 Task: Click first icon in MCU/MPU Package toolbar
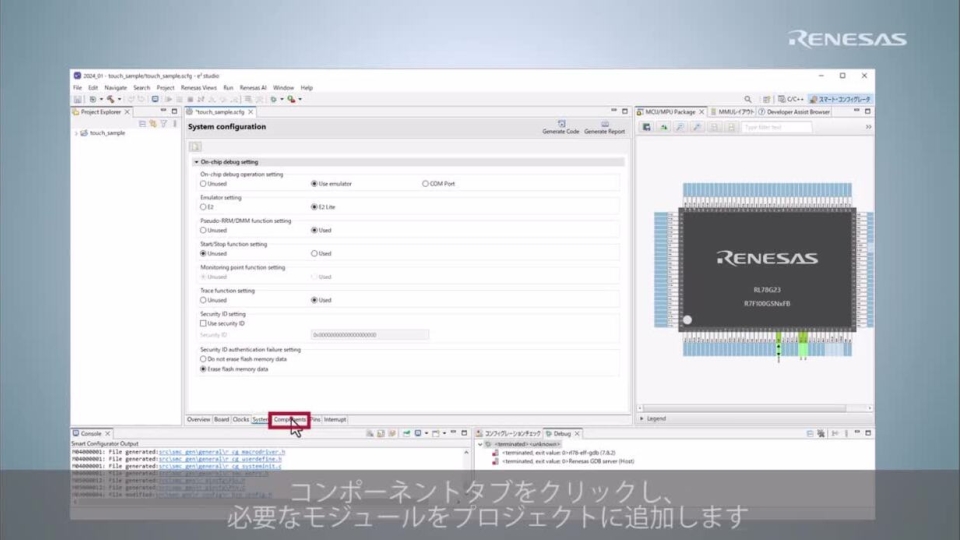click(647, 127)
